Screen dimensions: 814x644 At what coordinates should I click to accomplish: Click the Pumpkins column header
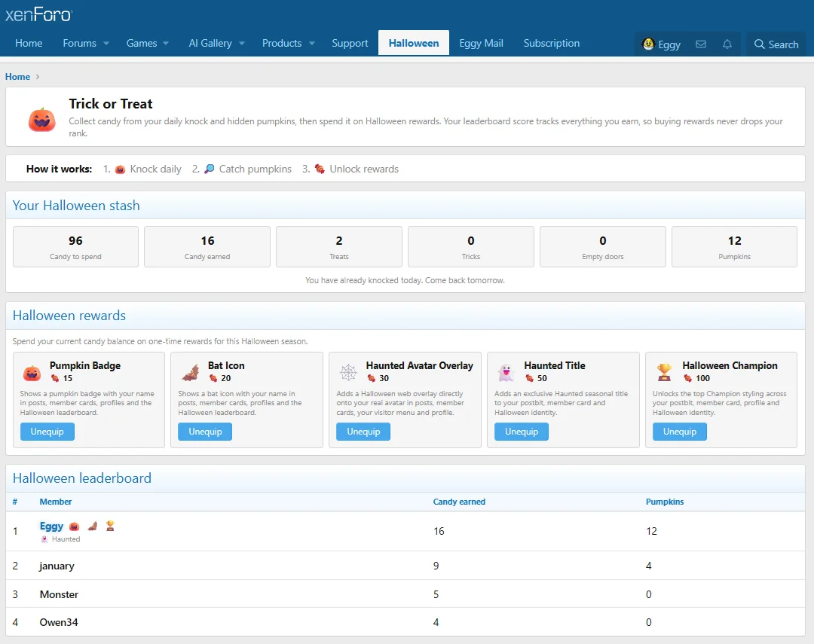(665, 502)
